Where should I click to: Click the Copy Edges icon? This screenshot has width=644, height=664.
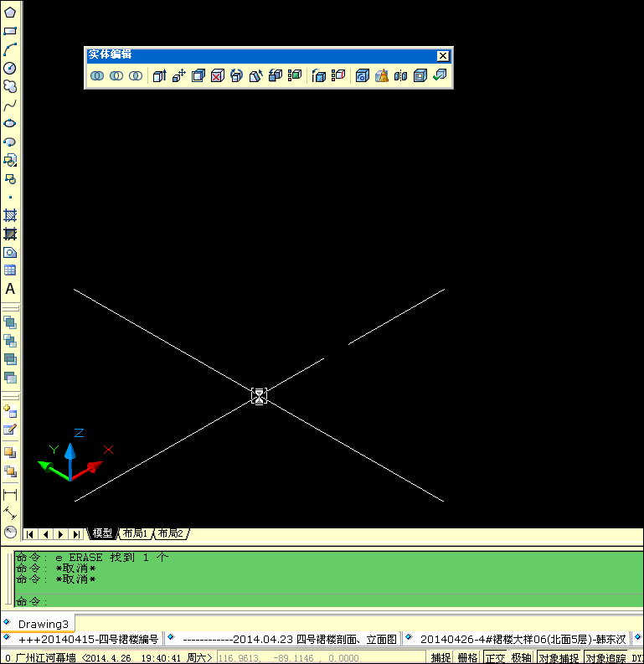pos(318,76)
